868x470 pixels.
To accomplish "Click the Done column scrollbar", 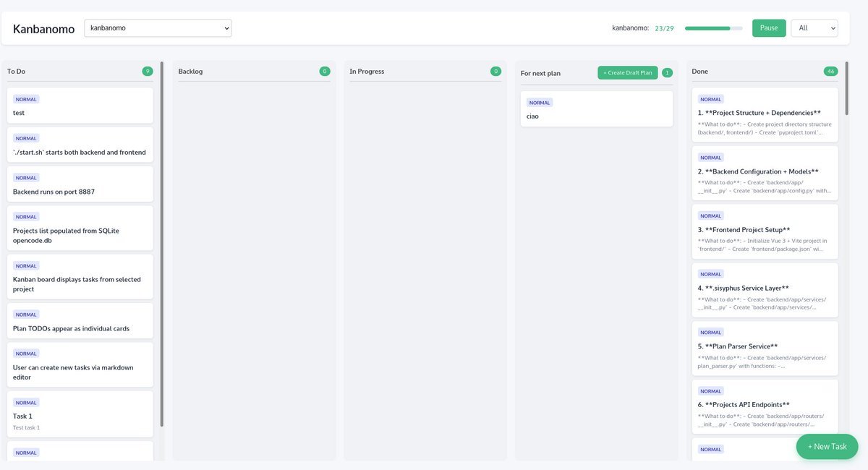I will 847,88.
